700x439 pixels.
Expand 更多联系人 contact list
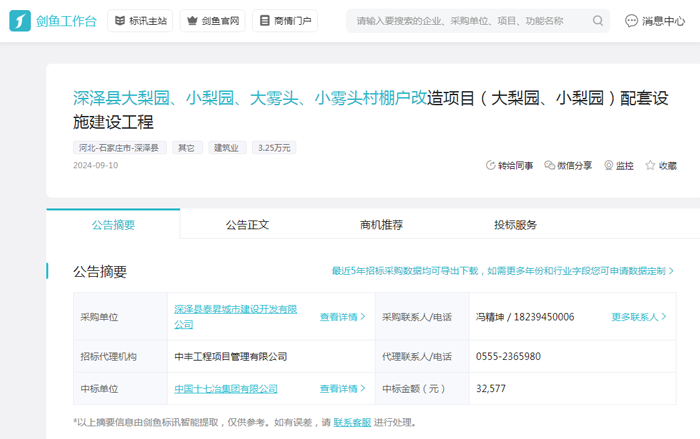pos(638,317)
